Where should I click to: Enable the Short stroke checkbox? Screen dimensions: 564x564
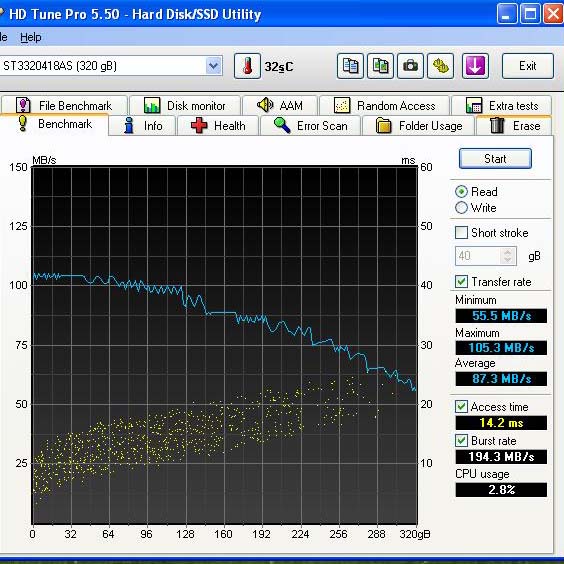pyautogui.click(x=461, y=232)
